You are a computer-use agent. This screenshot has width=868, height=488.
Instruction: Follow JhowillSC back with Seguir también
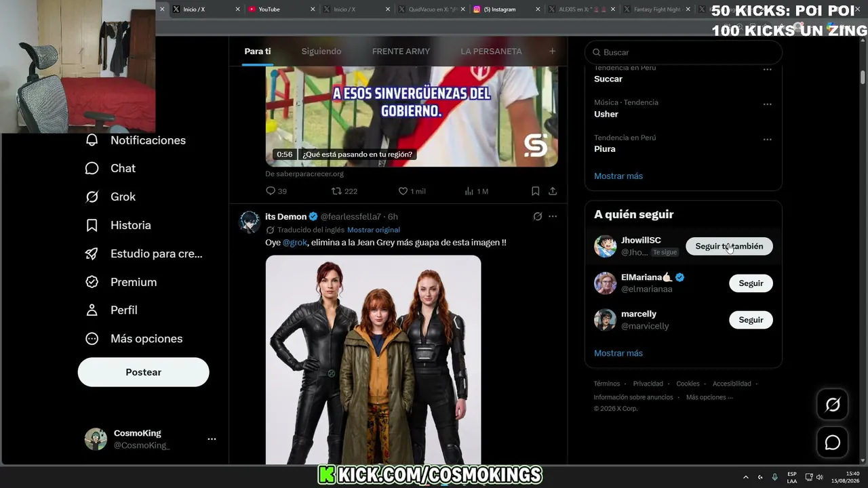click(729, 247)
